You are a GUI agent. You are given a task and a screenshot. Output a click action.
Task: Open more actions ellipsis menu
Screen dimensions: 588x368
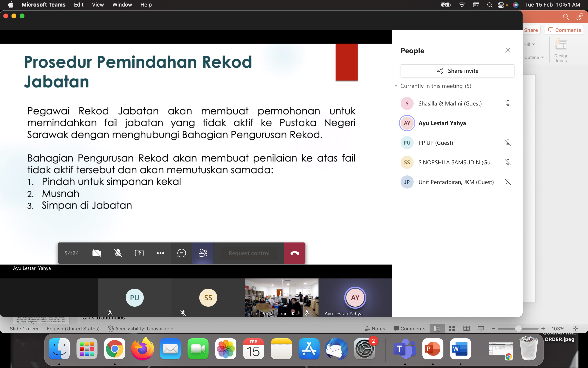click(160, 253)
